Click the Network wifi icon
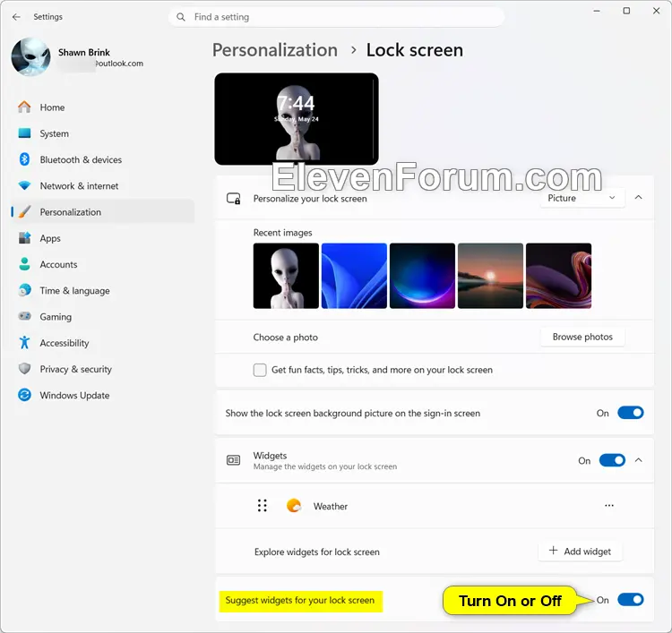This screenshot has width=672, height=633. (24, 185)
